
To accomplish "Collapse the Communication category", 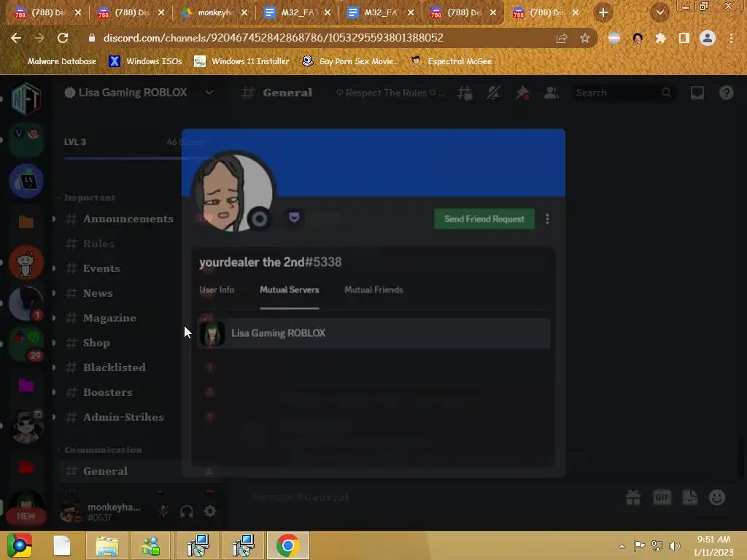I will (102, 449).
